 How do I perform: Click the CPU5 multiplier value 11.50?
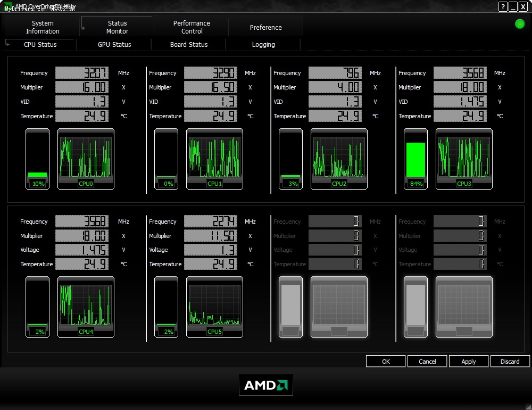[x=210, y=235]
